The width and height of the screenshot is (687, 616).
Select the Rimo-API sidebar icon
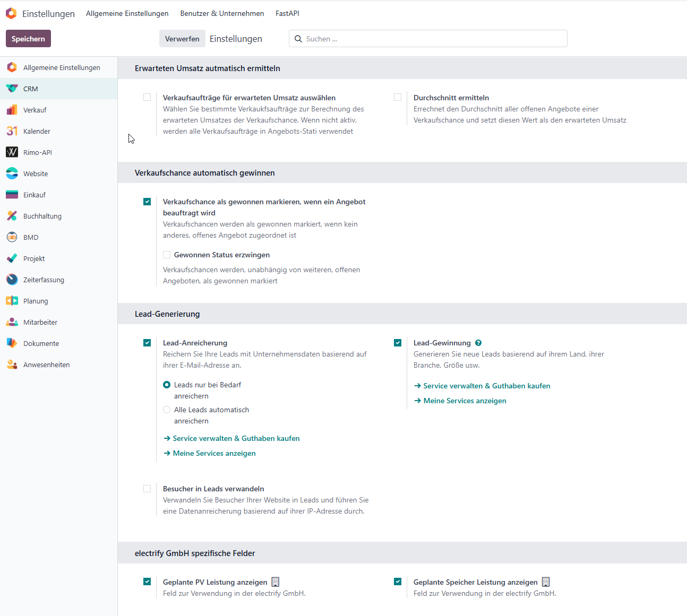click(12, 152)
